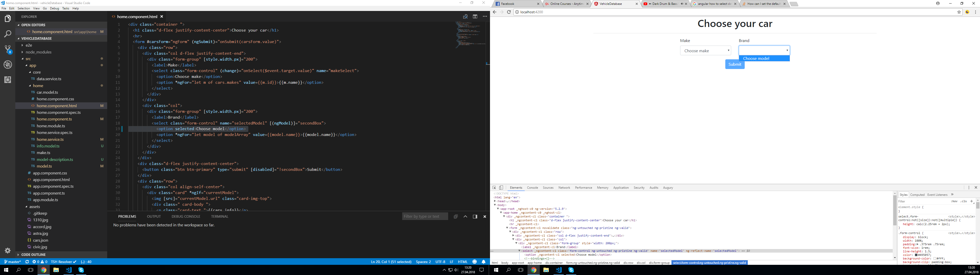Switch to the Computed tab in Styles pane

click(x=917, y=195)
